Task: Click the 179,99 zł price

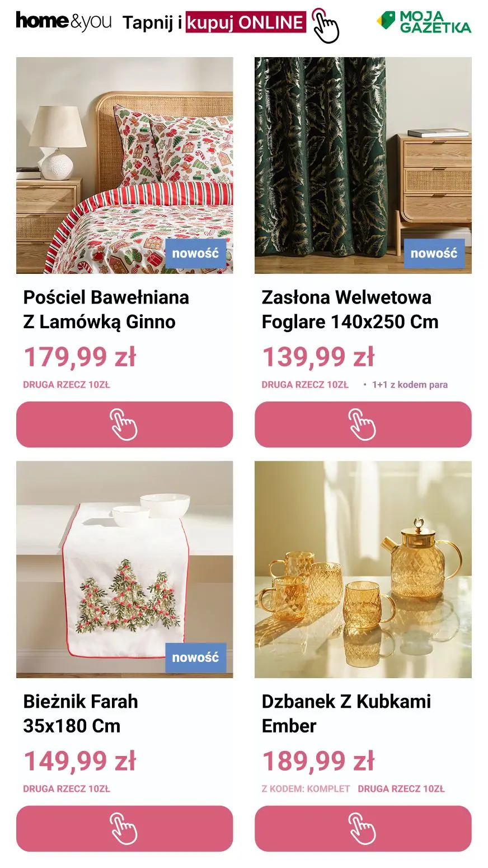Action: tap(79, 357)
